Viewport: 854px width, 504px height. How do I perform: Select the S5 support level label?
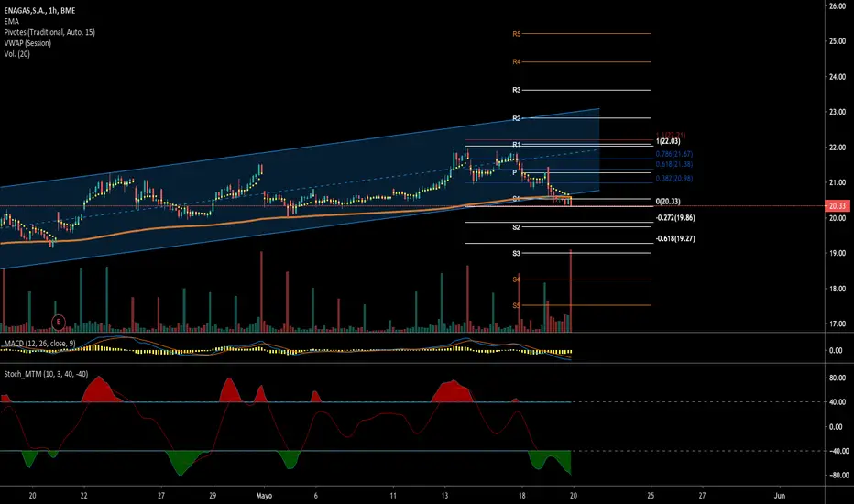point(516,306)
